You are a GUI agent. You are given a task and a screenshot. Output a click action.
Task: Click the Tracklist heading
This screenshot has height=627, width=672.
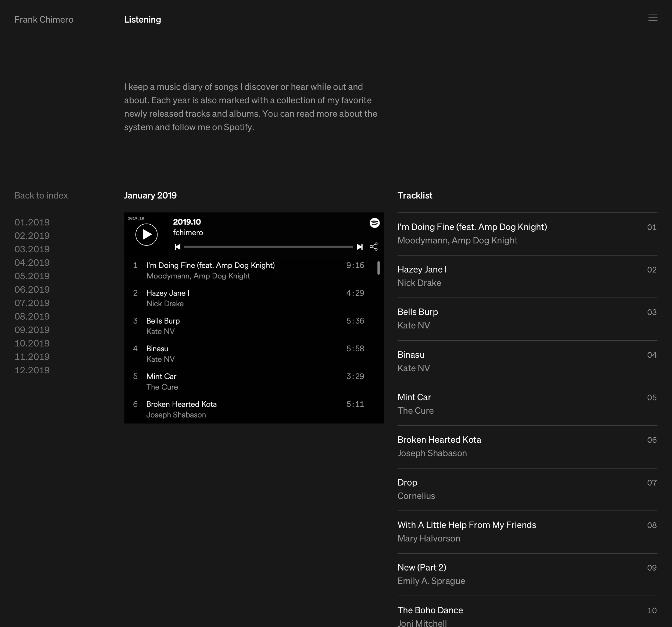click(x=415, y=196)
